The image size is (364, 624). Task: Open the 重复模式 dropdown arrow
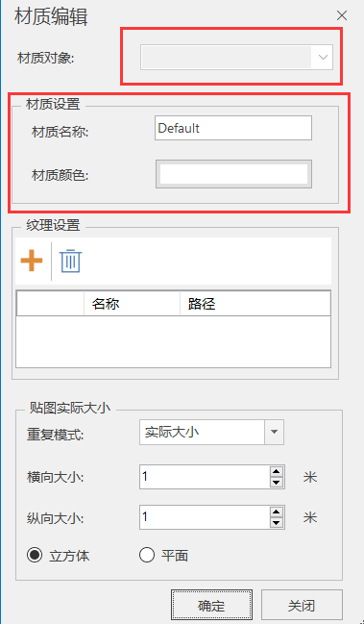274,432
